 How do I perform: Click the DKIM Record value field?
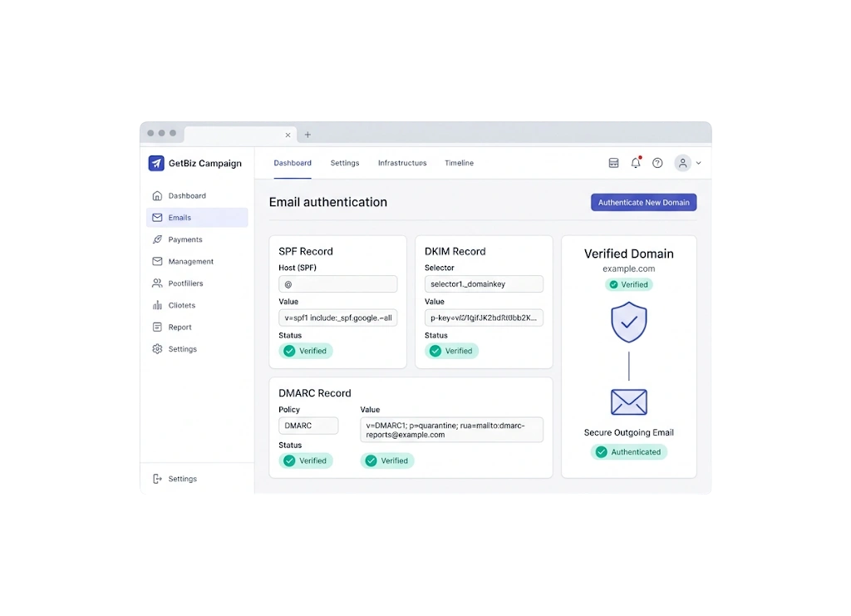pyautogui.click(x=484, y=318)
